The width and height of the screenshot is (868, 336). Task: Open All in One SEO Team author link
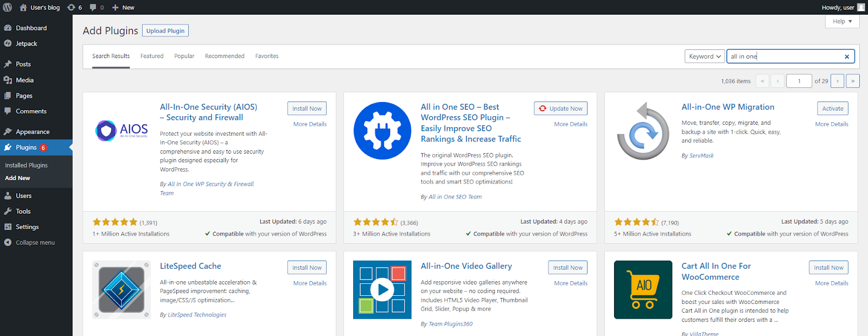[455, 197]
